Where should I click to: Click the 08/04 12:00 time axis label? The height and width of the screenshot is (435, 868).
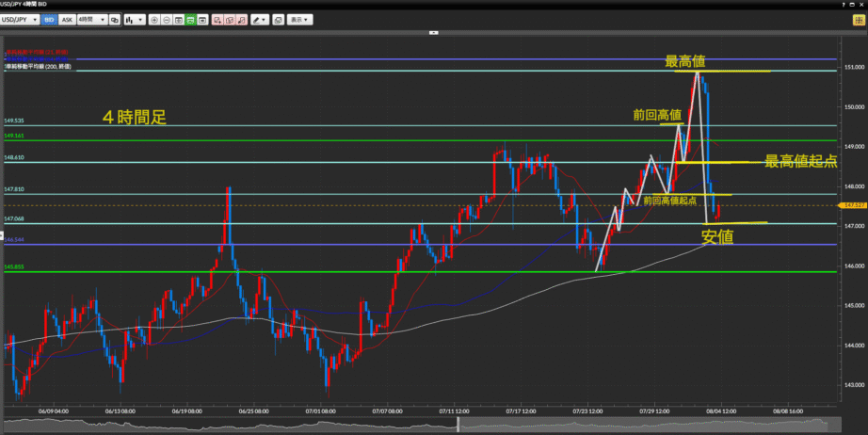721,411
